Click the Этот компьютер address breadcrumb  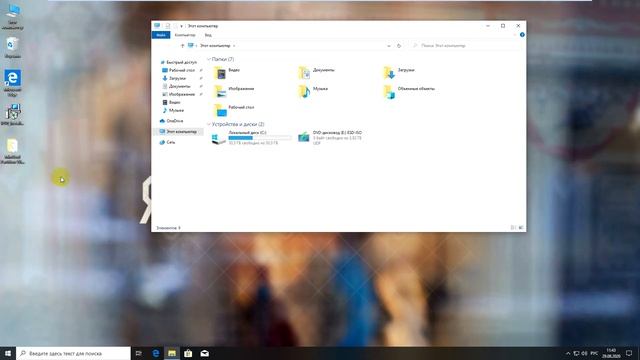(215, 46)
